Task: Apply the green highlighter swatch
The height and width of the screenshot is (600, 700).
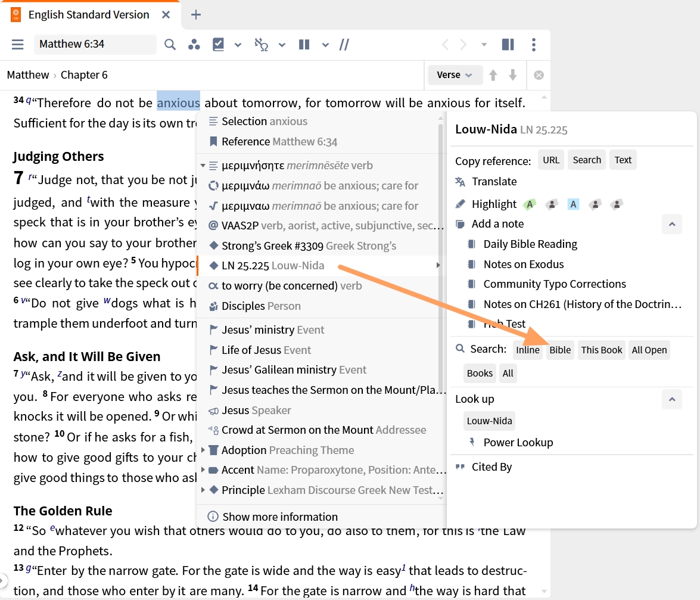Action: point(530,204)
